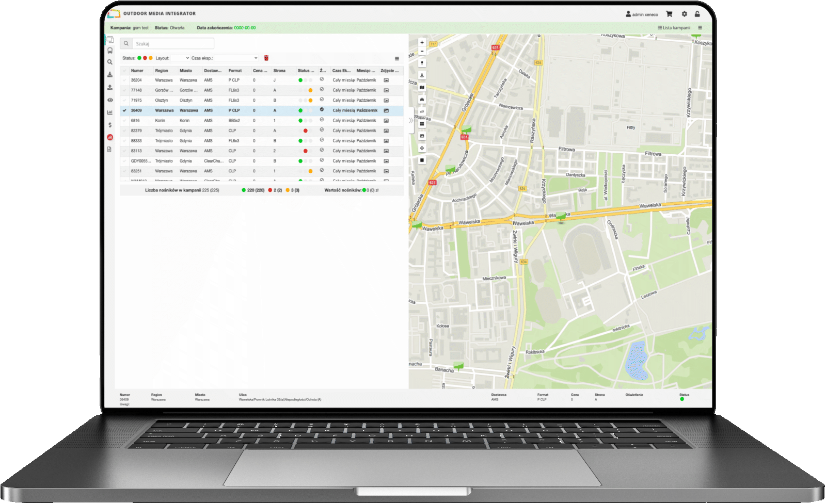Select the map pin marker tool
Screen dimensions: 826x504
(x=422, y=63)
